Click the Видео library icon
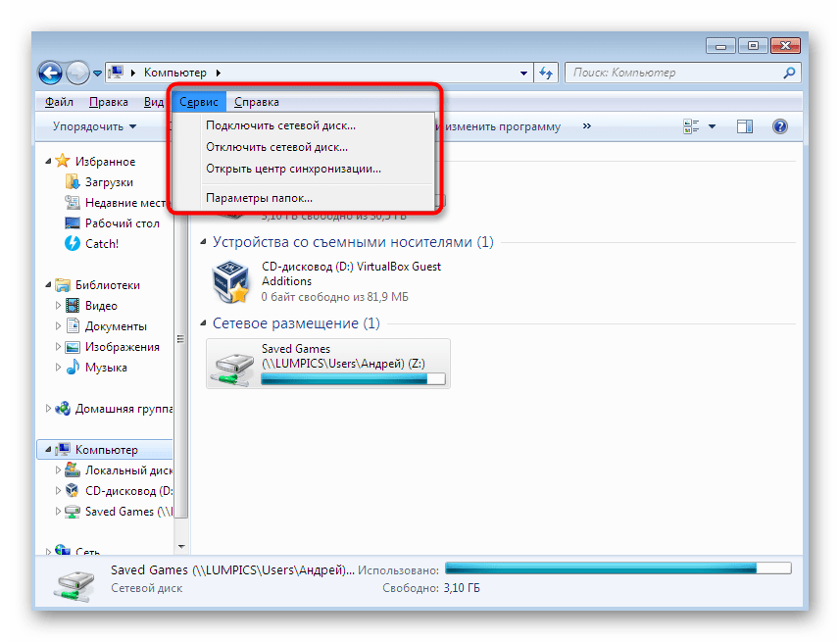Image resolution: width=840 pixels, height=642 pixels. [x=73, y=306]
